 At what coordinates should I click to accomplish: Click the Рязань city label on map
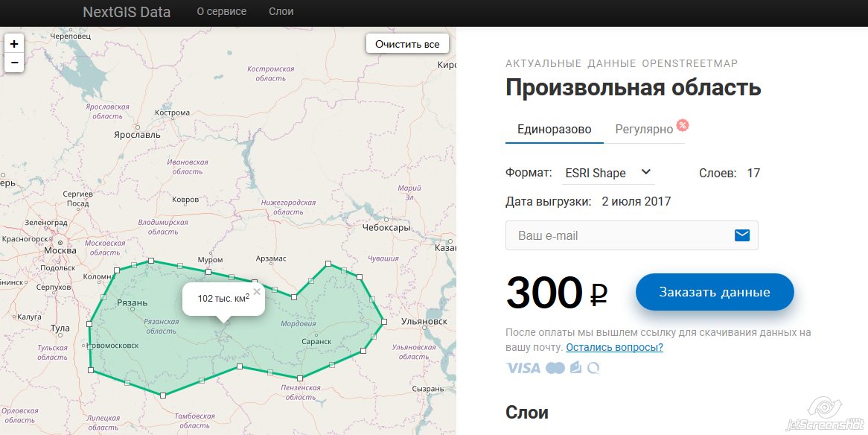point(133,302)
